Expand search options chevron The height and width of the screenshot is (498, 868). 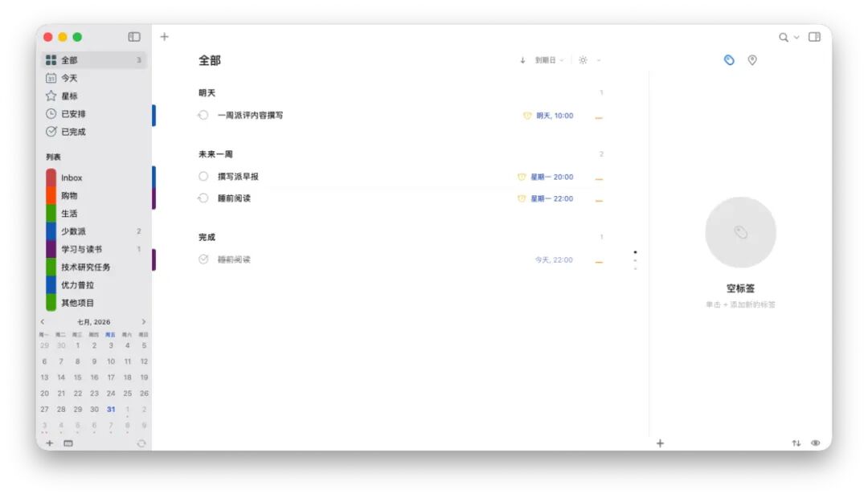coord(796,38)
